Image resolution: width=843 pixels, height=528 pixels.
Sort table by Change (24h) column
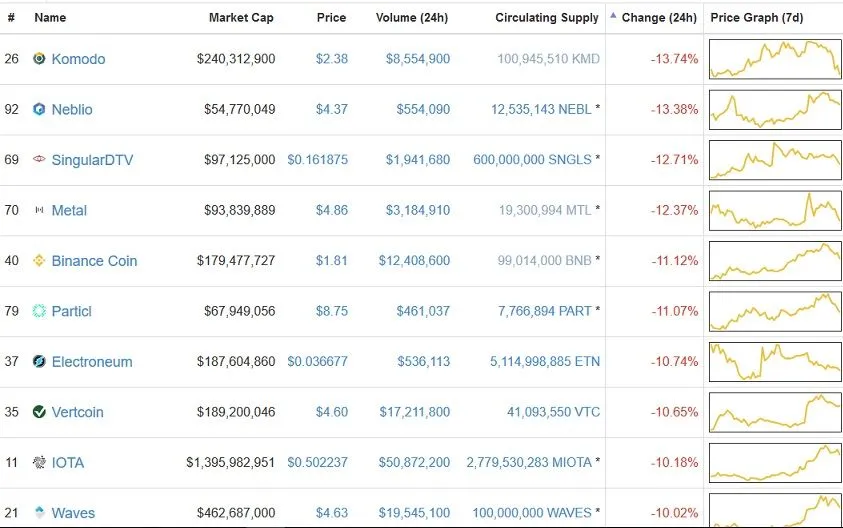tap(659, 18)
